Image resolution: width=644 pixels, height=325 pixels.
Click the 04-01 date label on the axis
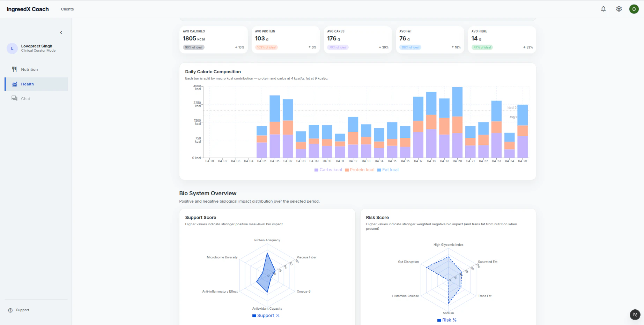click(210, 161)
